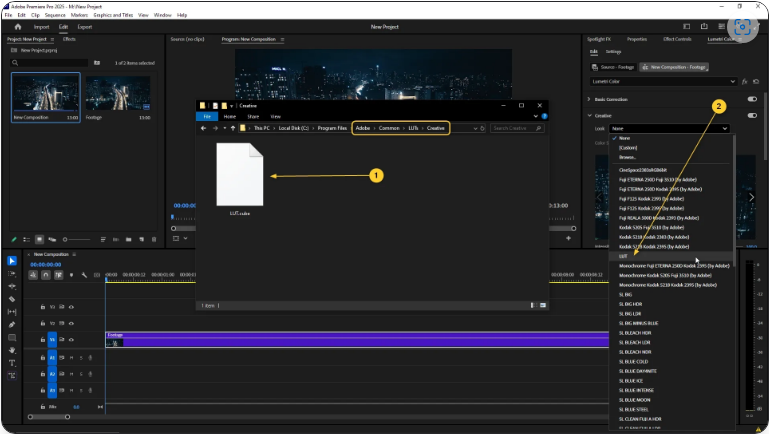Collapse the Creative section
Image resolution: width=769 pixels, height=434 pixels.
pyautogui.click(x=590, y=116)
